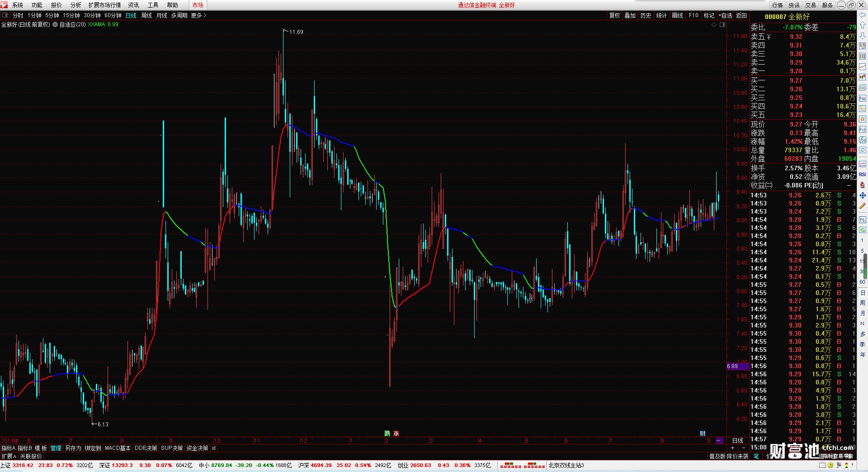The height and width of the screenshot is (472, 868).
Task: Click the F12 sidebar icon
Action: (x=863, y=130)
